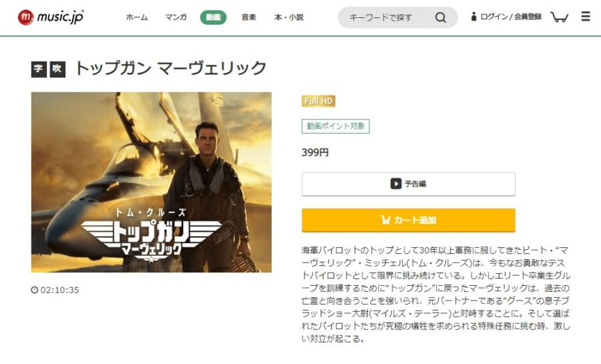The height and width of the screenshot is (364, 601).
Task: Click the title トップガン マーヴェリック
Action: [x=170, y=68]
